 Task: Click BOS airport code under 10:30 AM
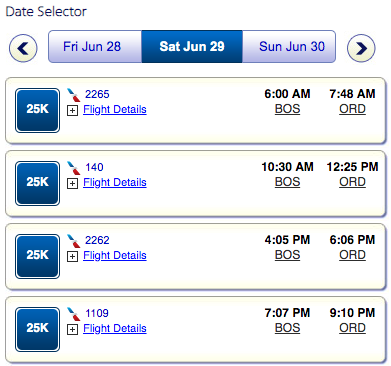(287, 182)
